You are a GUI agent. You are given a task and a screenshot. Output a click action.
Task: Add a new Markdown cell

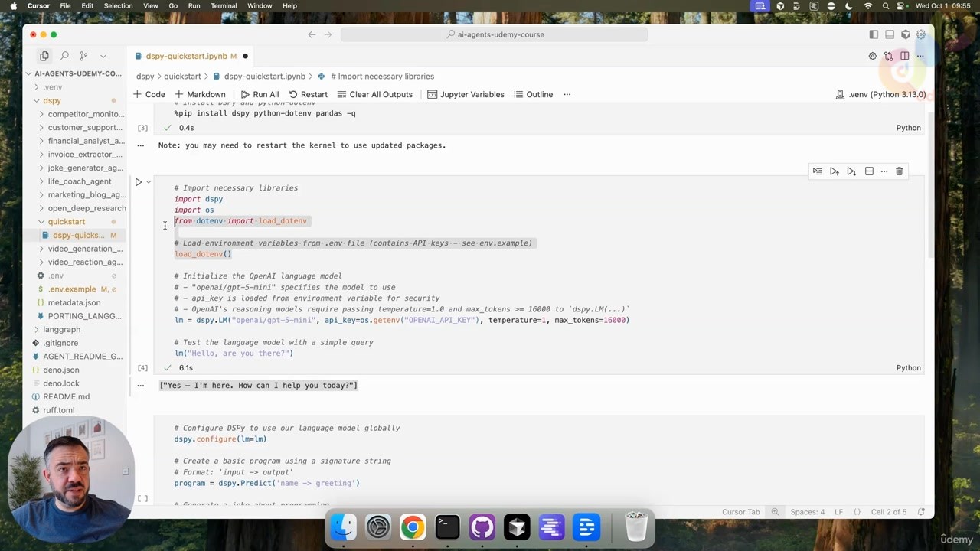click(x=200, y=94)
